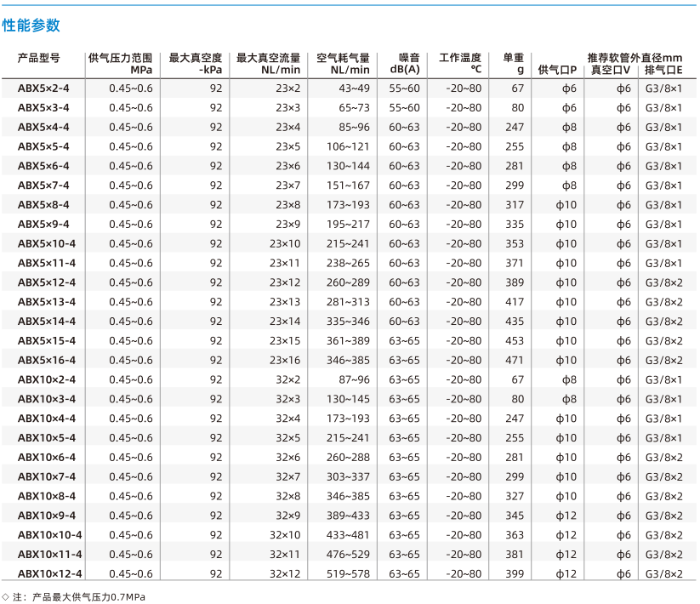Viewport: 700px width, 604px height.
Task: Click the vacuum degree 92 in ABX10×5-4 row
Action: click(216, 438)
